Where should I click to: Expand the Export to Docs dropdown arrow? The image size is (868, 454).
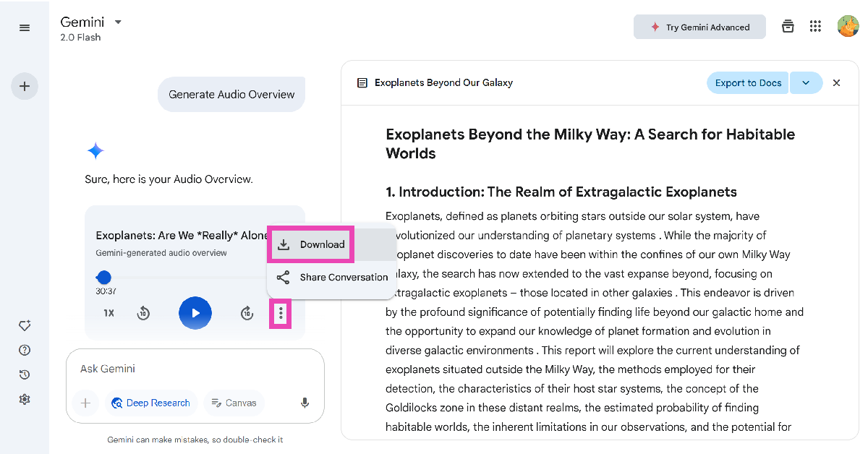click(806, 83)
